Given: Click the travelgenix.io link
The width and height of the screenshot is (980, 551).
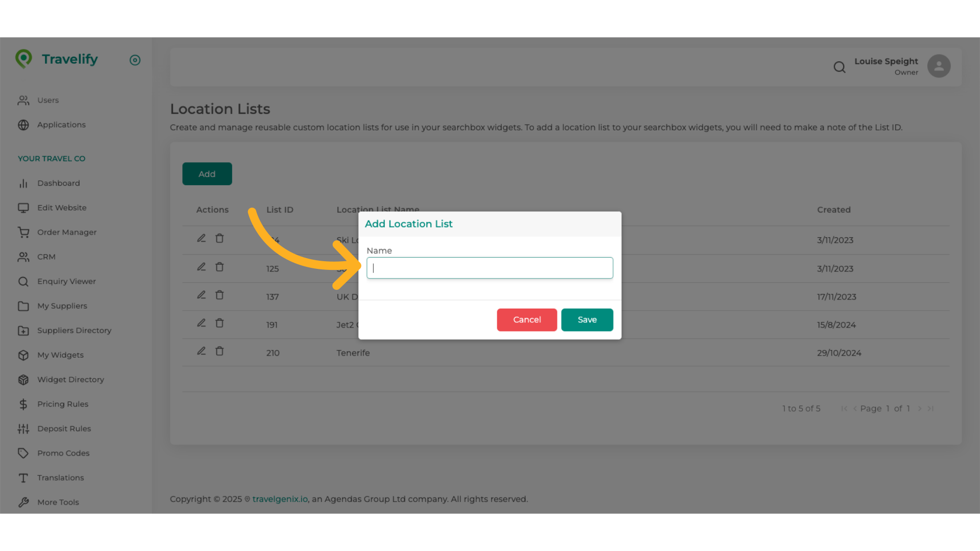Looking at the screenshot, I should pyautogui.click(x=280, y=499).
